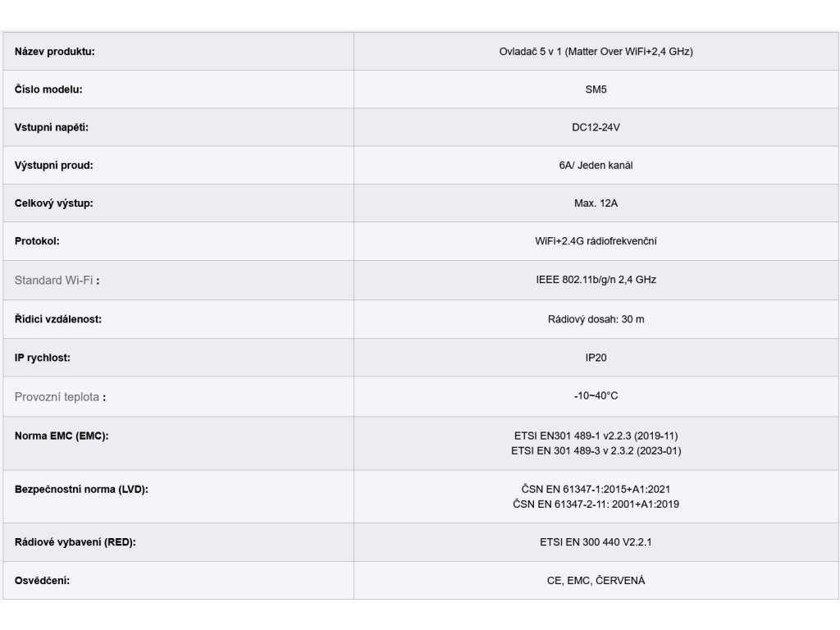Select the product name "Ovladač 5 v 1" value
The width and height of the screenshot is (840, 630).
point(596,52)
